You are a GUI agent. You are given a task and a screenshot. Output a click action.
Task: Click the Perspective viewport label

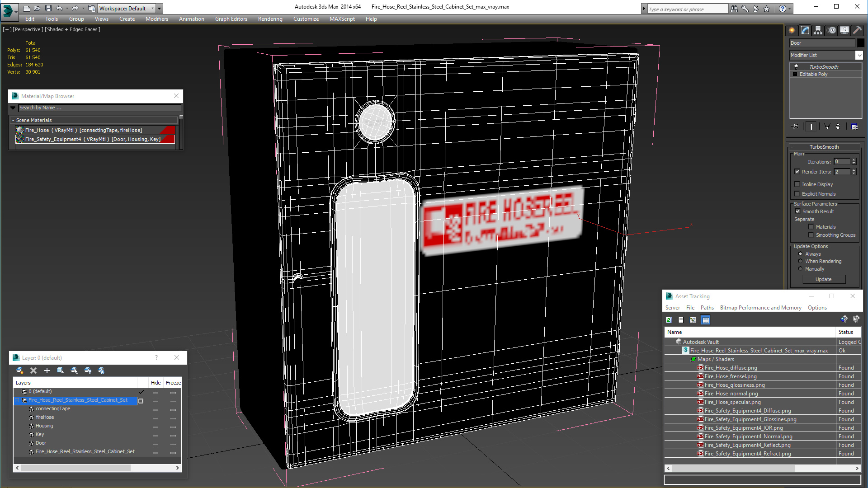click(x=28, y=29)
